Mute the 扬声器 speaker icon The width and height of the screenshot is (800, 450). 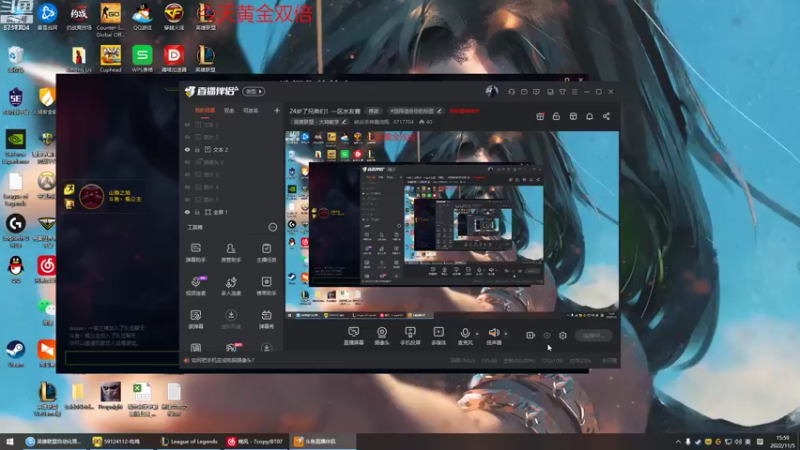point(493,333)
